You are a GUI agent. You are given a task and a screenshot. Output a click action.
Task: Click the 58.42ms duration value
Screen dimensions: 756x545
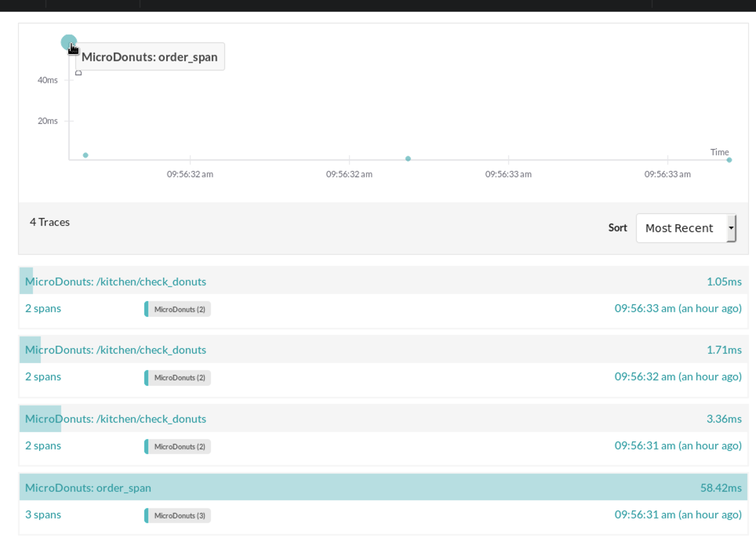click(720, 488)
